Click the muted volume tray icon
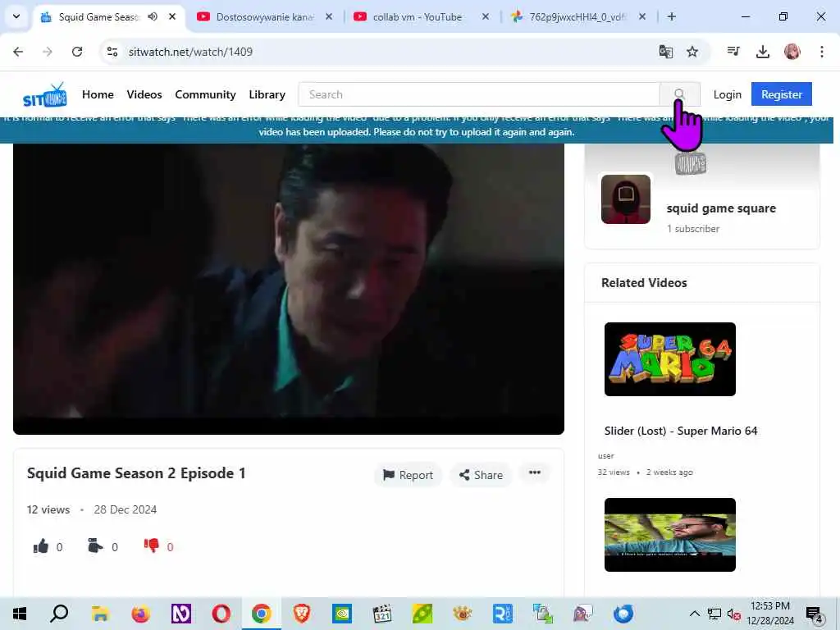Screen dimensions: 840x630 (733, 614)
